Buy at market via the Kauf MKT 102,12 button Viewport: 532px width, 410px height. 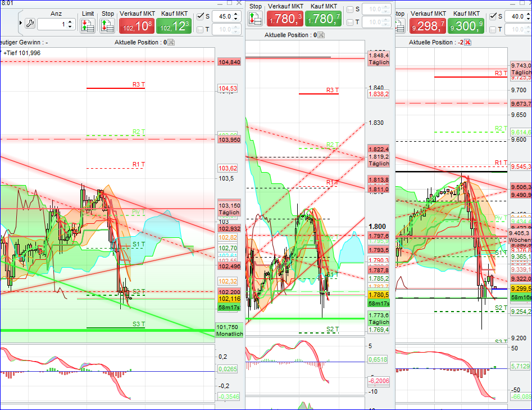point(174,25)
